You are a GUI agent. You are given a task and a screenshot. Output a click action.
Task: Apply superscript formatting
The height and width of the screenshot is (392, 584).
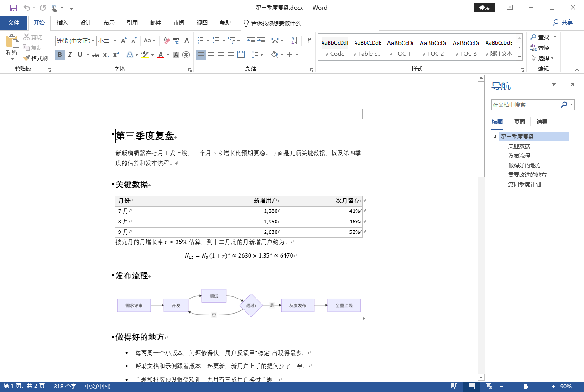tap(116, 55)
